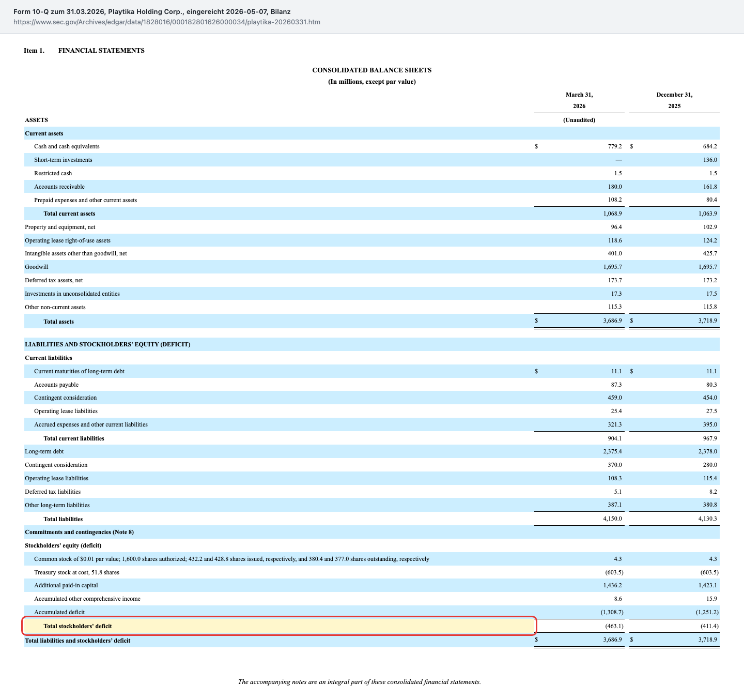Select accounts receivable value 180.0

coord(615,187)
